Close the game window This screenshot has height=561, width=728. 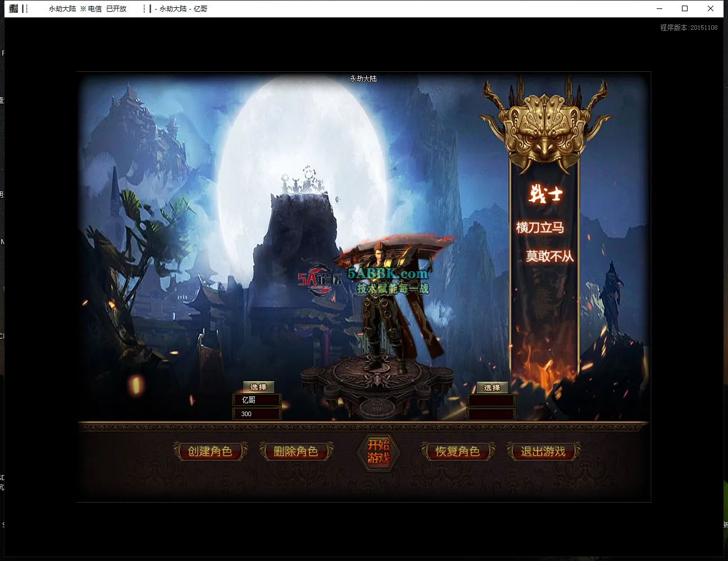click(711, 8)
